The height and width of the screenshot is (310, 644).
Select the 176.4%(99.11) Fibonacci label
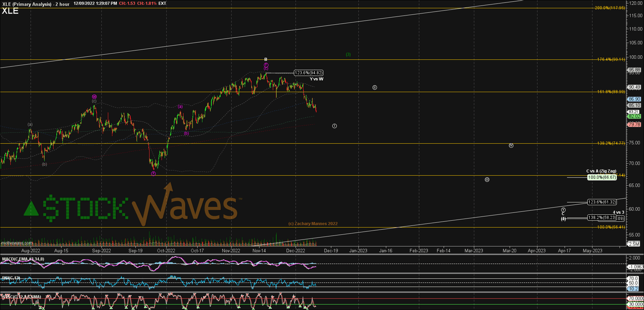click(610, 59)
